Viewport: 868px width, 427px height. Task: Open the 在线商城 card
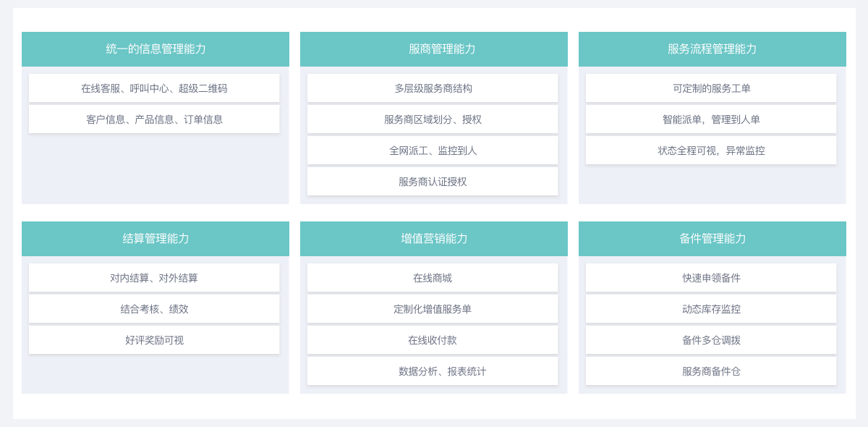coord(433,278)
